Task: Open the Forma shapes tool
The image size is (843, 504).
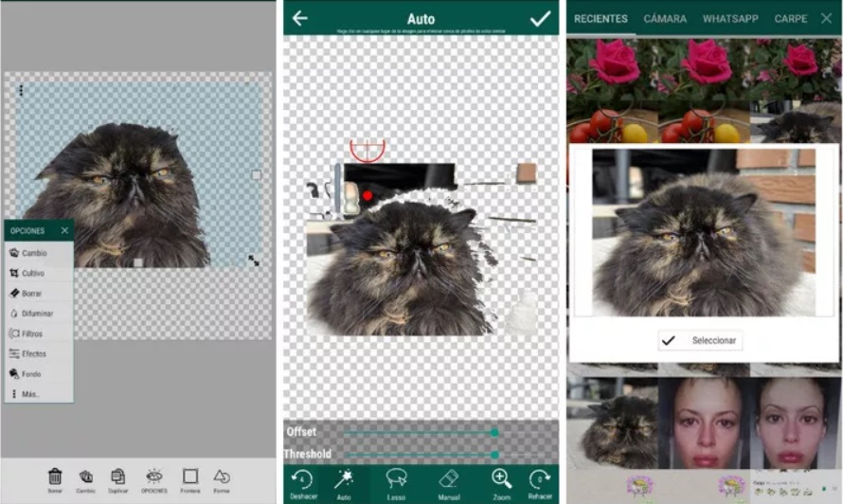Action: (x=222, y=479)
